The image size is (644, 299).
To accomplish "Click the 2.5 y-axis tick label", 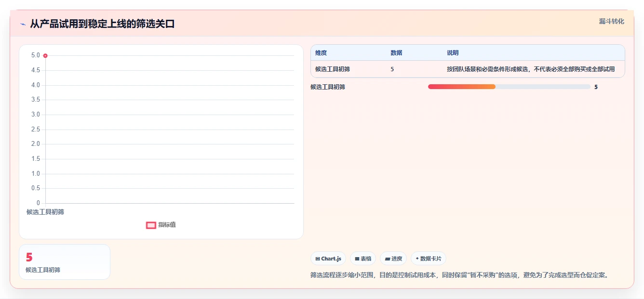I will pyautogui.click(x=36, y=130).
